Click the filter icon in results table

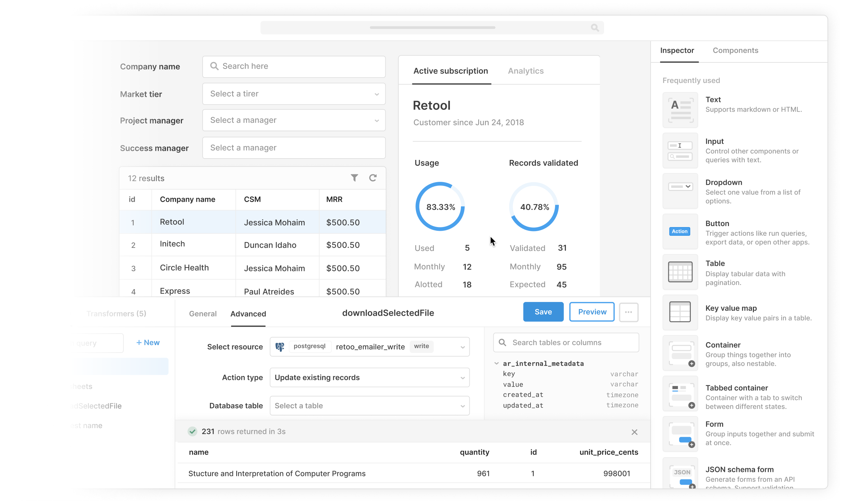click(x=354, y=177)
